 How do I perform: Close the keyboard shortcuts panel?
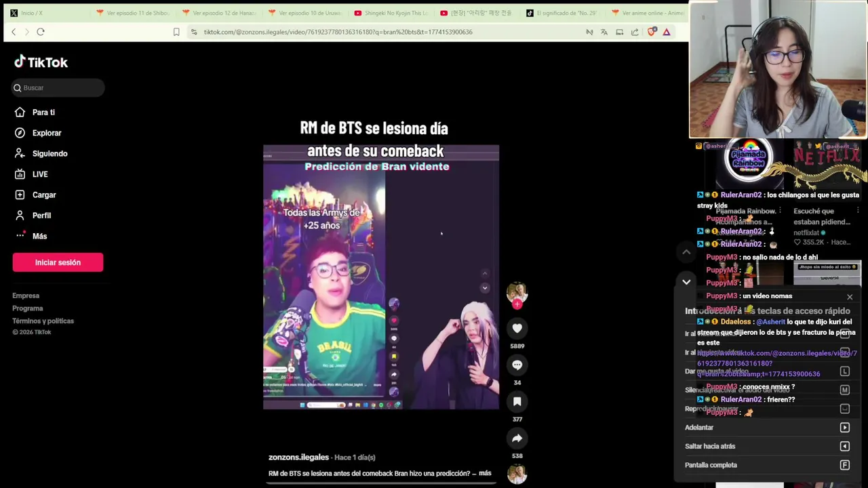click(x=850, y=297)
